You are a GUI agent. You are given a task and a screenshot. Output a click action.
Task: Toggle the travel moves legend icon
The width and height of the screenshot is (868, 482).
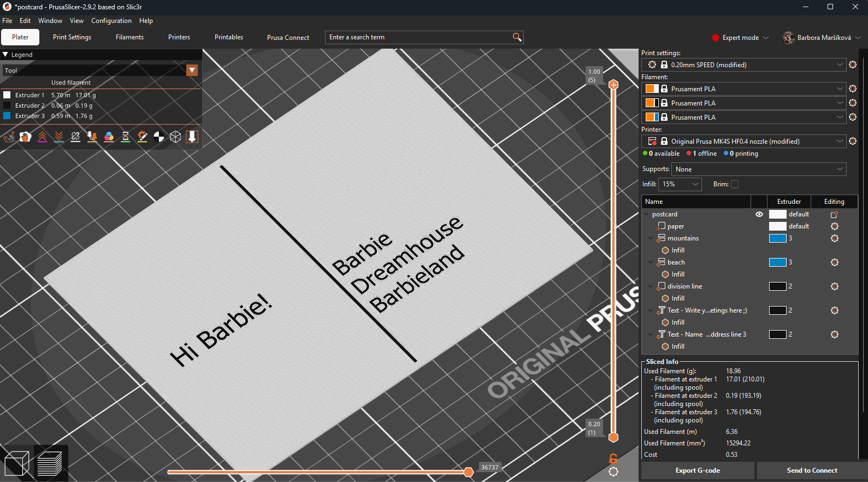[9, 137]
